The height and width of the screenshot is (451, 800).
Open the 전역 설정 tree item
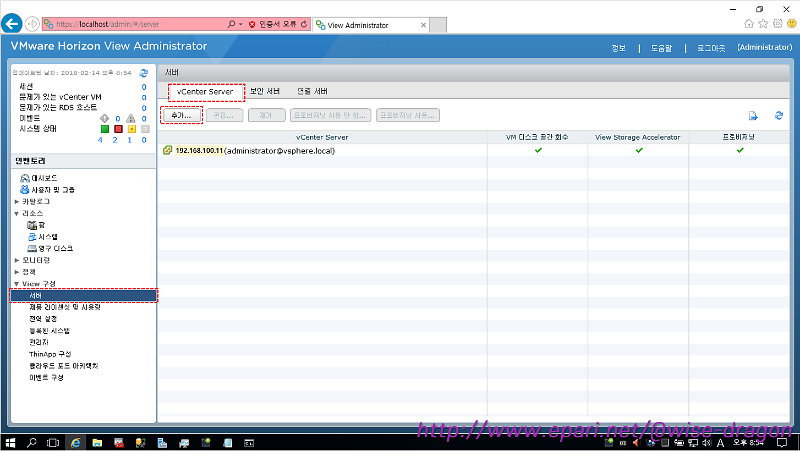click(x=43, y=319)
